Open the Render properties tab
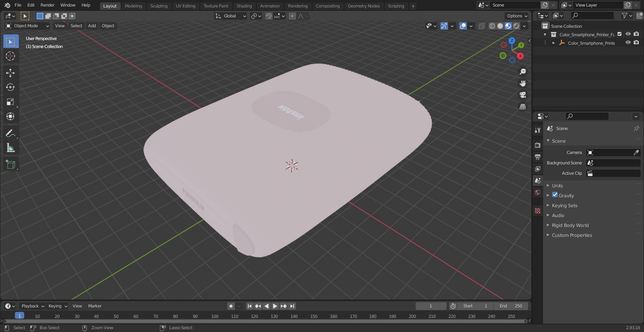Screen dimensions: 644x332 pos(537,145)
